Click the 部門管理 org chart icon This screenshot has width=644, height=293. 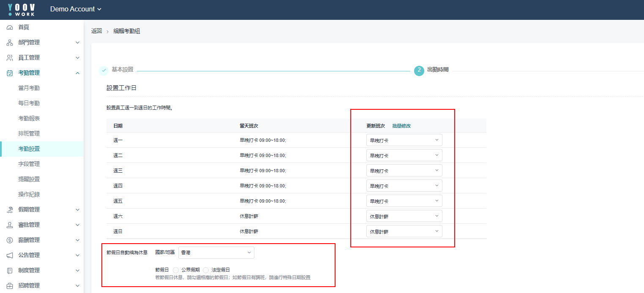(x=10, y=43)
